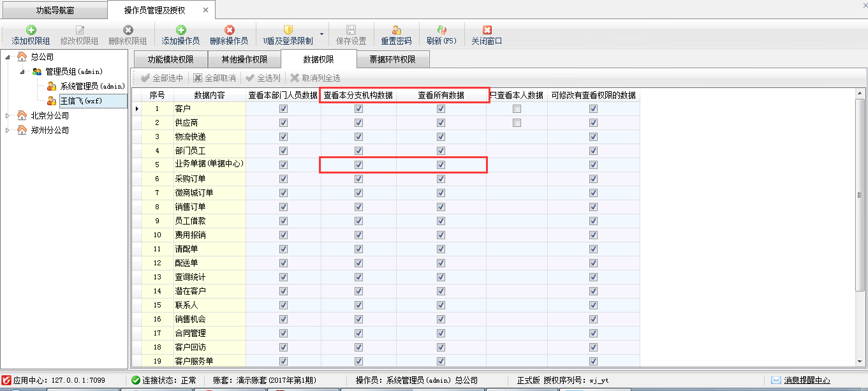Toggle 查看本部门人员数据 for 采购订单 row
This screenshot has width=868, height=391.
tap(283, 179)
